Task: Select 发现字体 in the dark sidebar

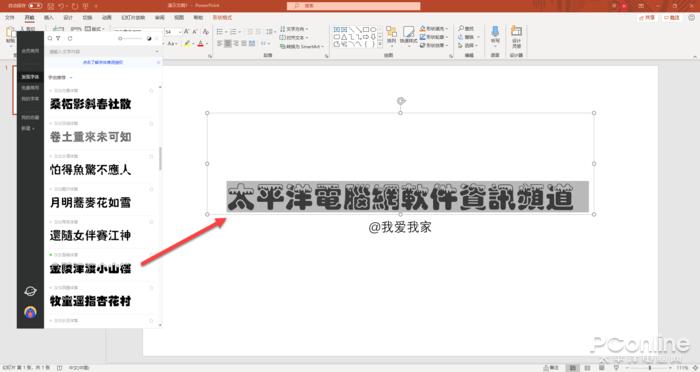Action: click(30, 77)
